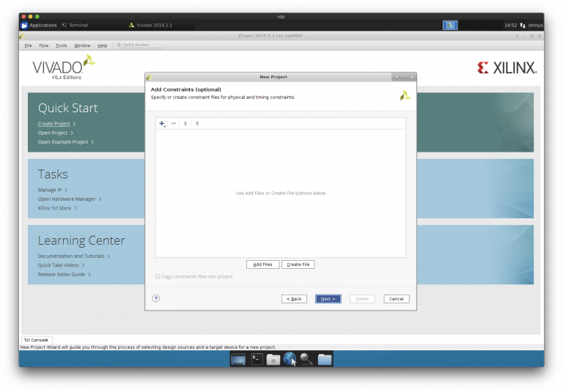Click the Quick Access search field
563x392 pixels.
[139, 45]
